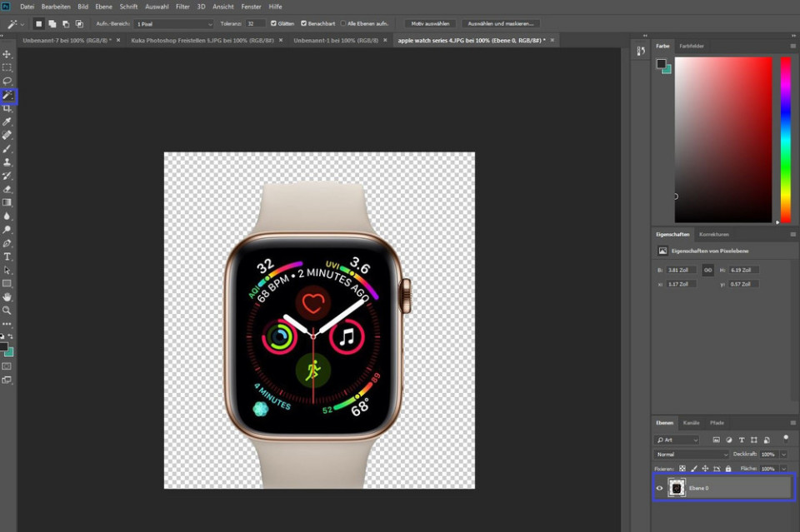800x532 pixels.
Task: Open the Aufn.-Bereich sample size dropdown
Action: (x=174, y=24)
